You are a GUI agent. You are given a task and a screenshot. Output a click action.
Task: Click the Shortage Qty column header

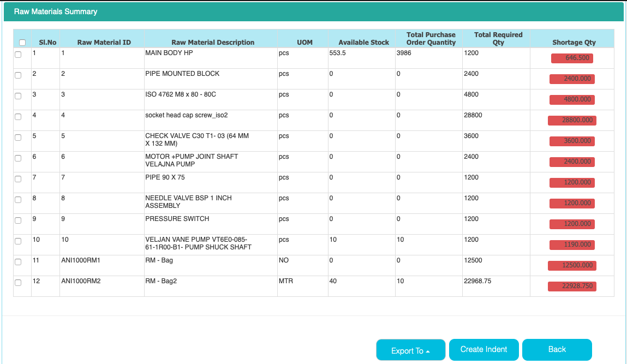(574, 43)
